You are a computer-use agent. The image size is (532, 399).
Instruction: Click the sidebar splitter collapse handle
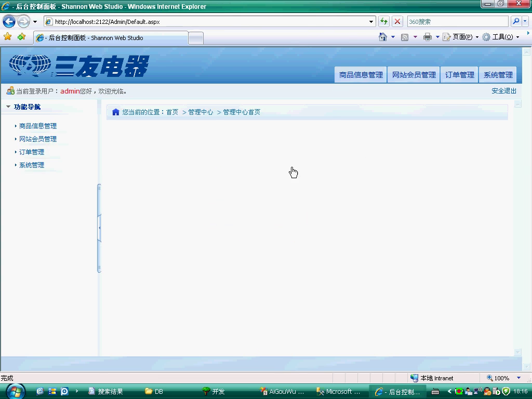pyautogui.click(x=99, y=228)
